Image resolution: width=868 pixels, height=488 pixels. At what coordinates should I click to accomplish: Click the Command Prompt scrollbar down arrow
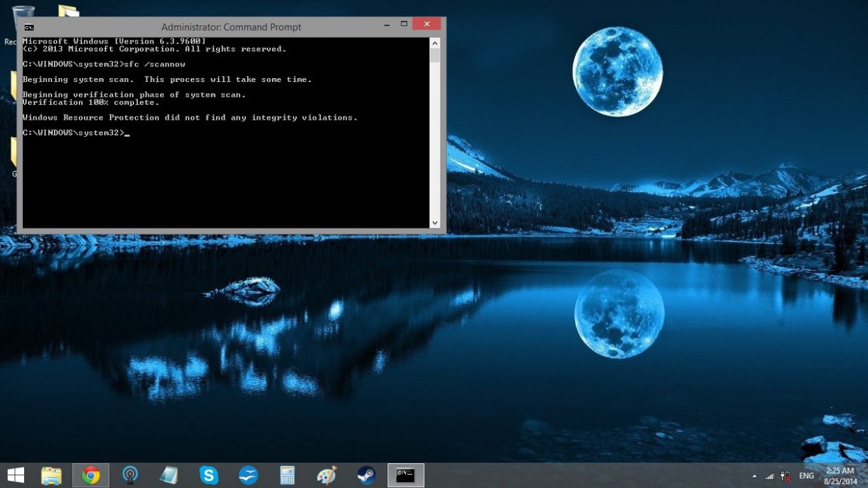[x=435, y=223]
